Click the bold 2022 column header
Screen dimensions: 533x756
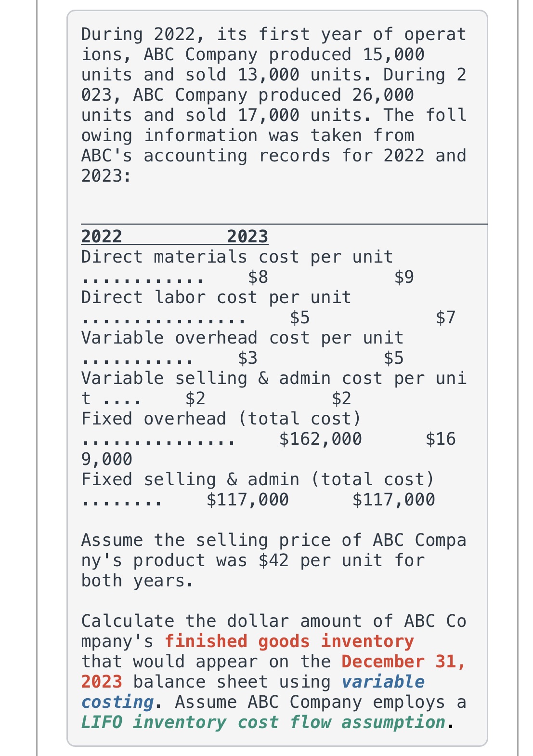coord(102,237)
